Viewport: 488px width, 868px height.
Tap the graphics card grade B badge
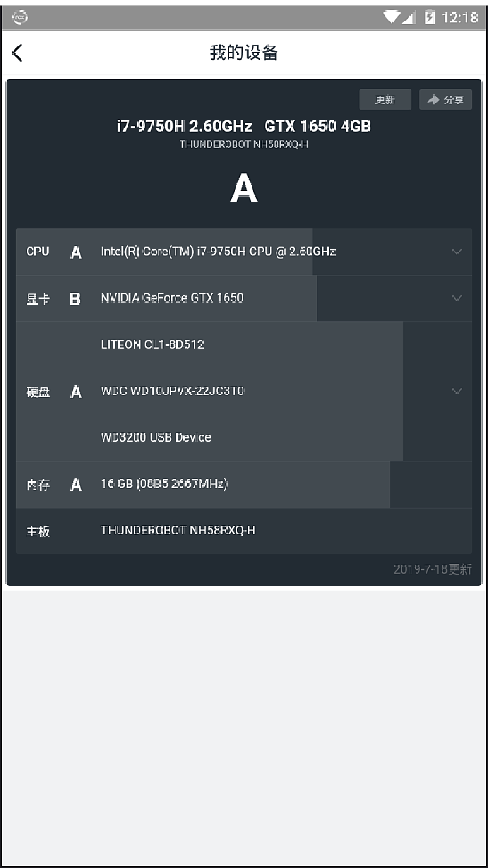[75, 299]
